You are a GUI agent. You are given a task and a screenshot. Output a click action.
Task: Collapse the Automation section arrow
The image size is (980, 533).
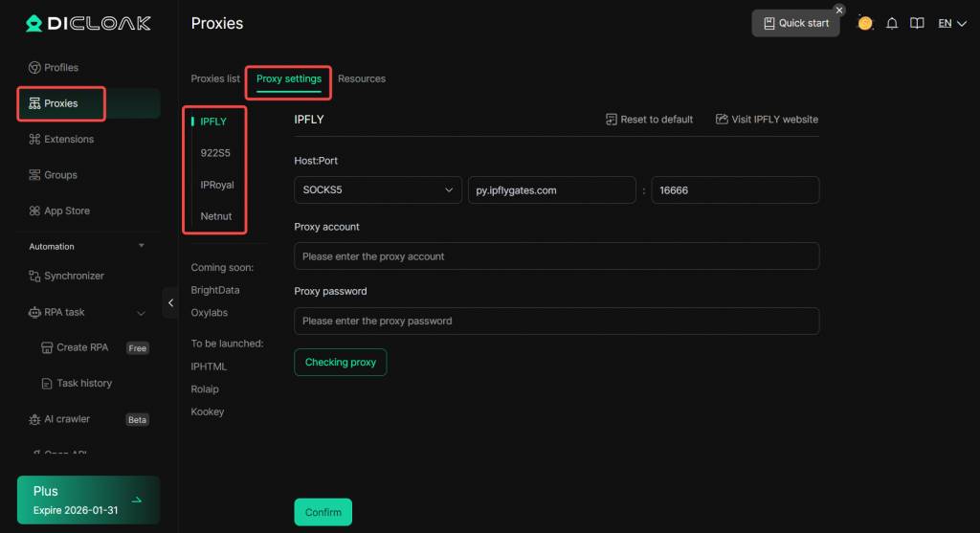pyautogui.click(x=142, y=246)
